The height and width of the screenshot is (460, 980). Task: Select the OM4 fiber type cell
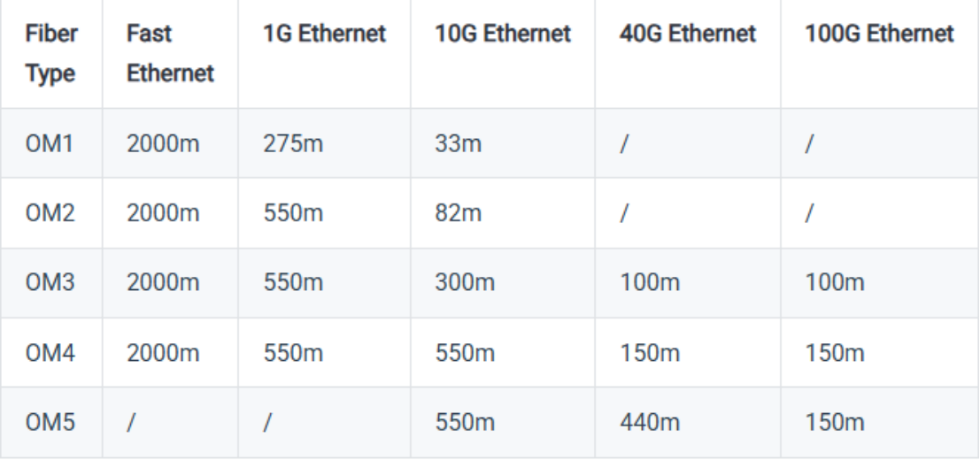coord(50,353)
